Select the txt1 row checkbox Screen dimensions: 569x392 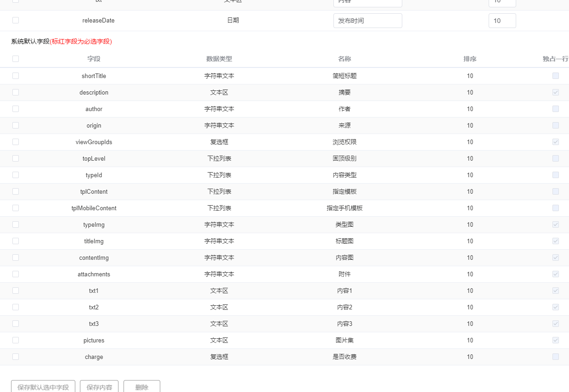coord(16,291)
